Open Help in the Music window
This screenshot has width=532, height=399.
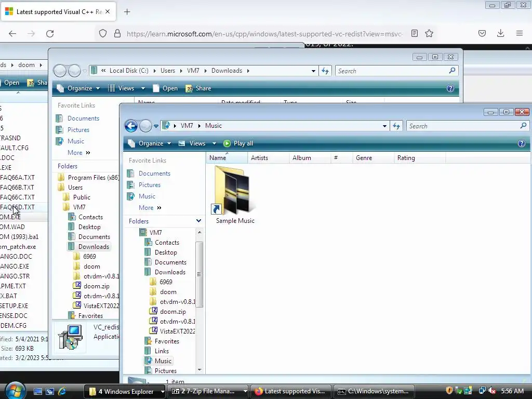point(522,143)
